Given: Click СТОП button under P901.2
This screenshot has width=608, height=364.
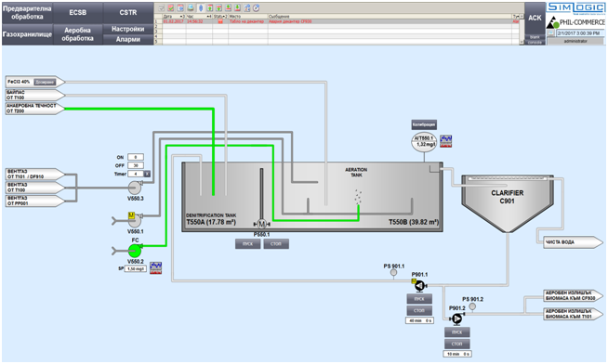Looking at the screenshot, I should [456, 344].
